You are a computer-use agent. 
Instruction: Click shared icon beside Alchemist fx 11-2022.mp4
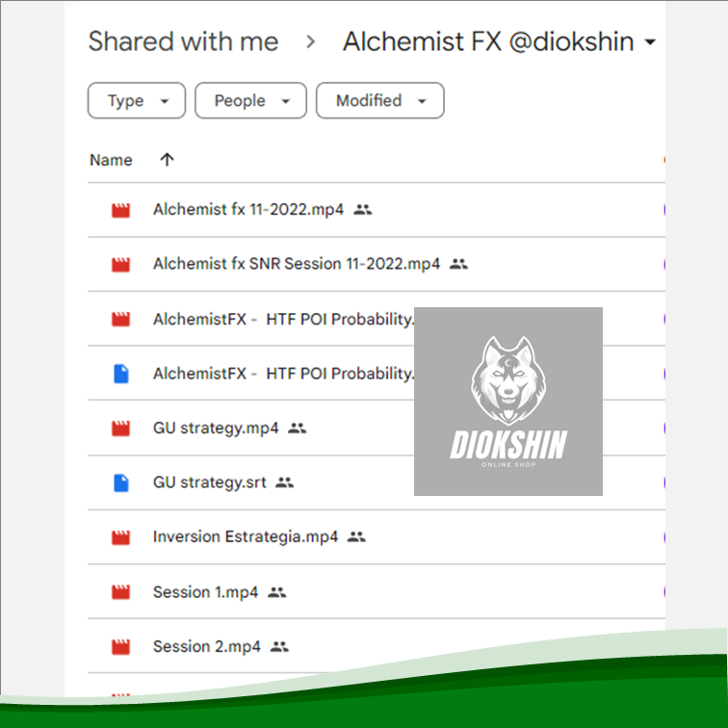[x=363, y=210]
